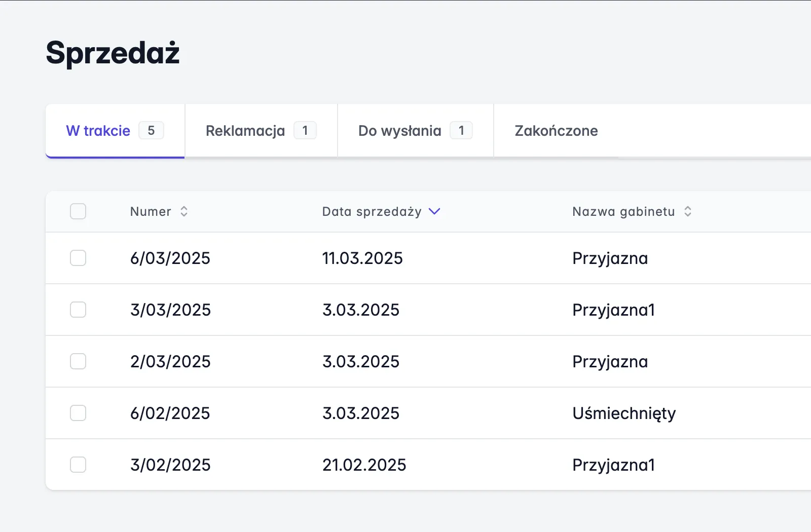Select the row with date 21.02.2025
This screenshot has height=532, width=811.
tap(364, 465)
